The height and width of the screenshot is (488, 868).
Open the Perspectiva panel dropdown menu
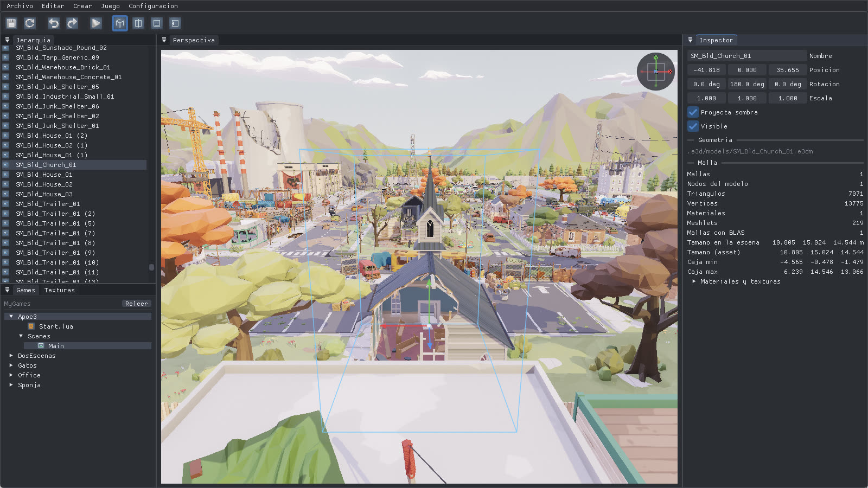tap(164, 40)
